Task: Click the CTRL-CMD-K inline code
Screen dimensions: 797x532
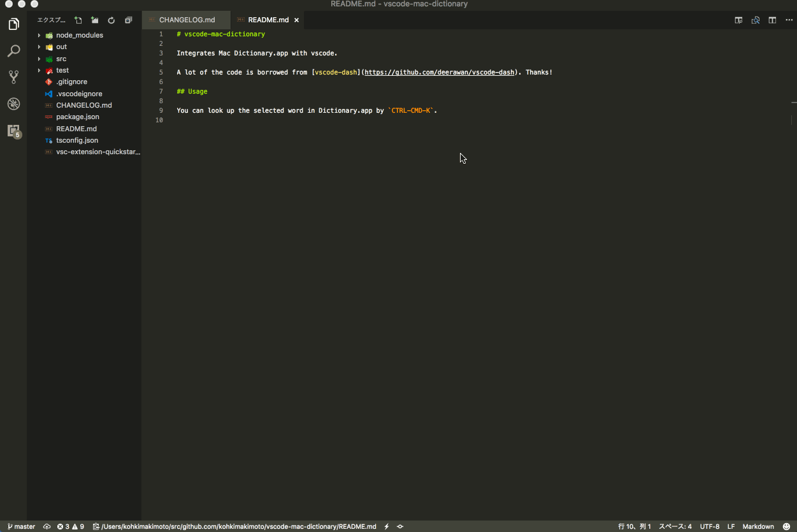Action: click(411, 110)
